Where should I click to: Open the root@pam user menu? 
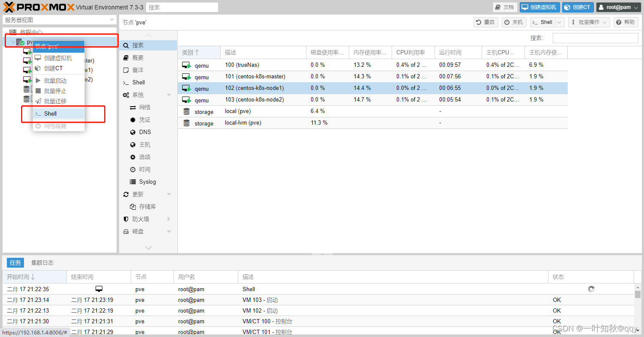(x=618, y=7)
